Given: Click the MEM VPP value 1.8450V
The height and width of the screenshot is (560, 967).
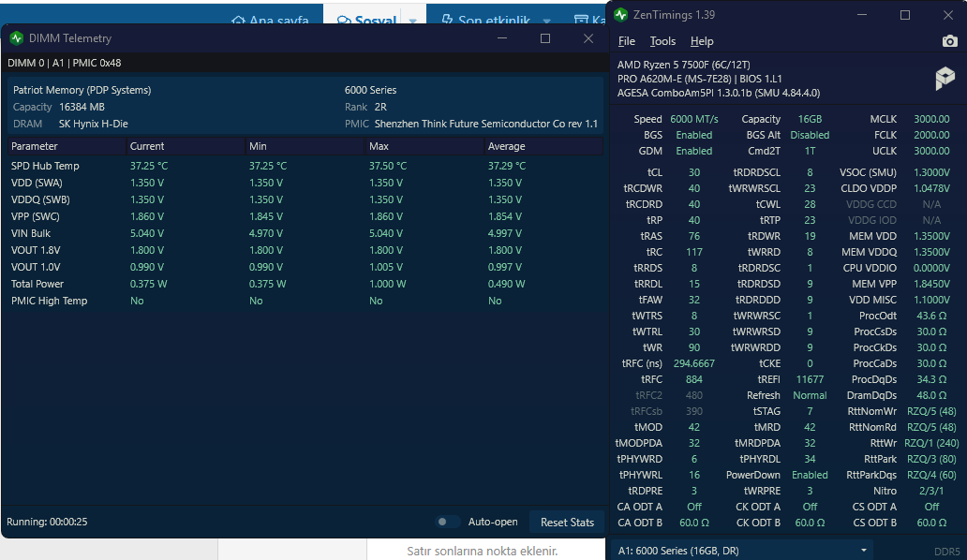Looking at the screenshot, I should click(931, 284).
